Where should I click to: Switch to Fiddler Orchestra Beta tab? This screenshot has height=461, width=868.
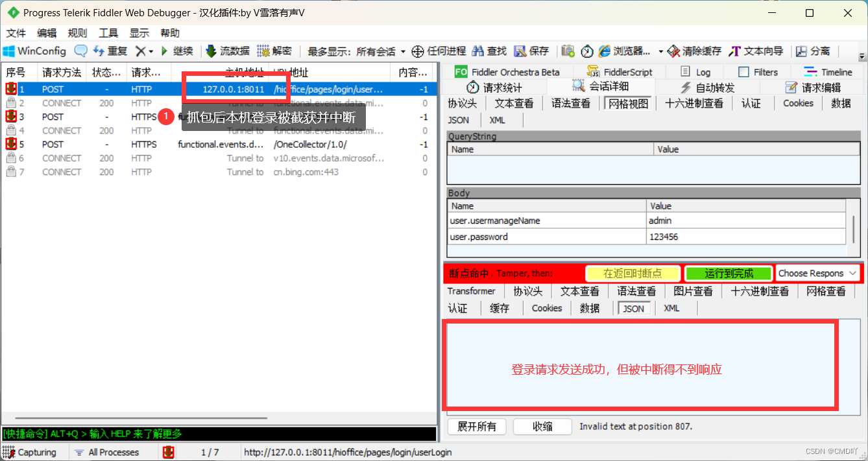coord(507,71)
